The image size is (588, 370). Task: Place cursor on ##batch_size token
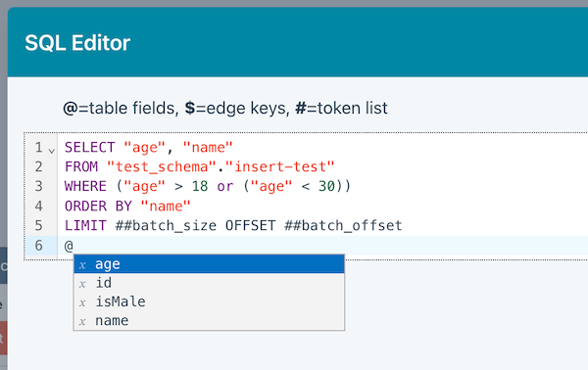[166, 225]
